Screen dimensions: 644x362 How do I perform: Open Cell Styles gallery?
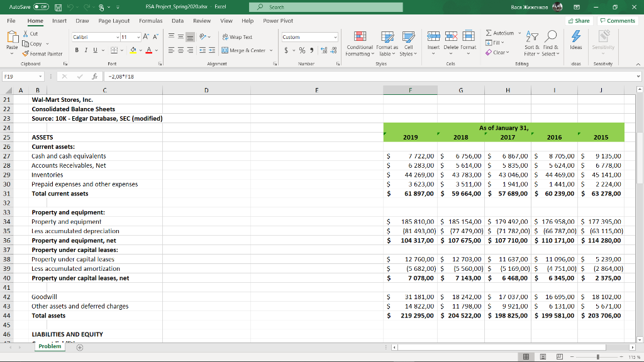pyautogui.click(x=408, y=43)
